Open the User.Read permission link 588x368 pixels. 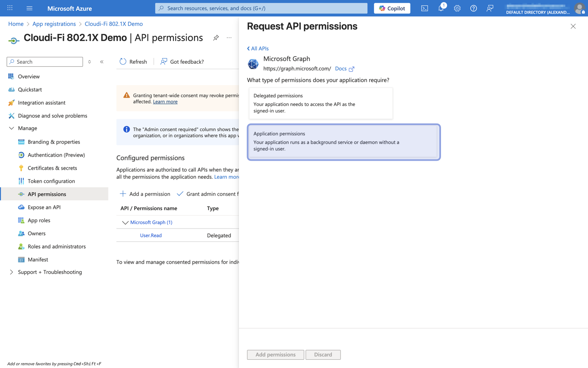pyautogui.click(x=151, y=236)
